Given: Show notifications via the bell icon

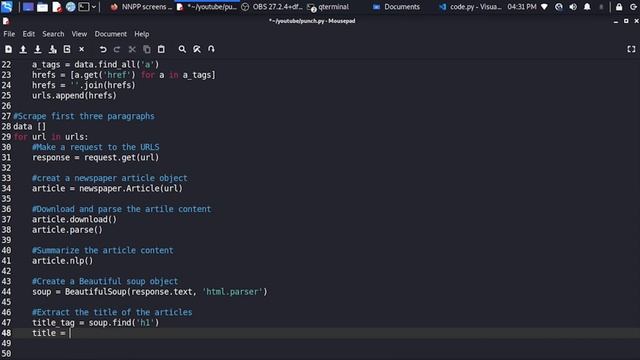Looking at the screenshot, I should 587,7.
